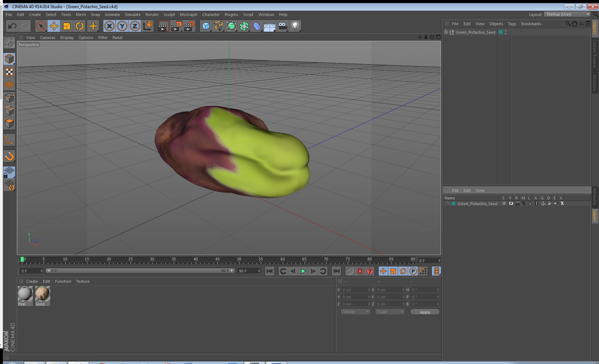The width and height of the screenshot is (599, 364).
Task: Switch to Edges mode
Action: (9, 110)
